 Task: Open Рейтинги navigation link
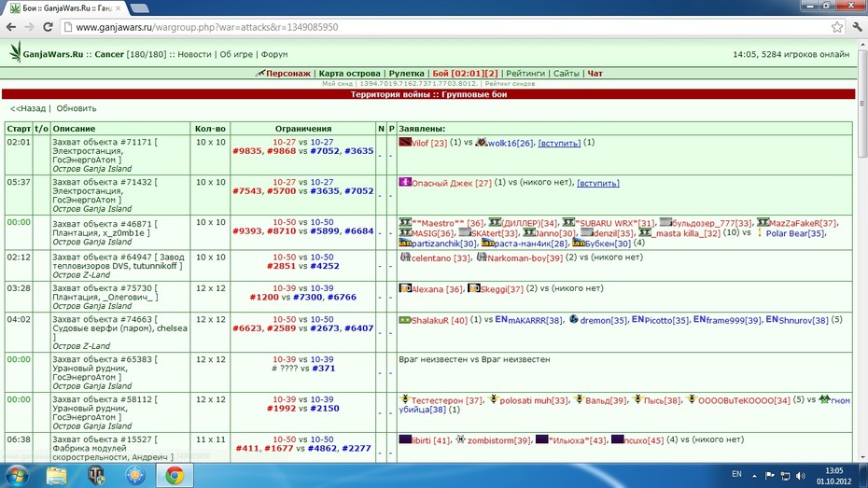[525, 73]
